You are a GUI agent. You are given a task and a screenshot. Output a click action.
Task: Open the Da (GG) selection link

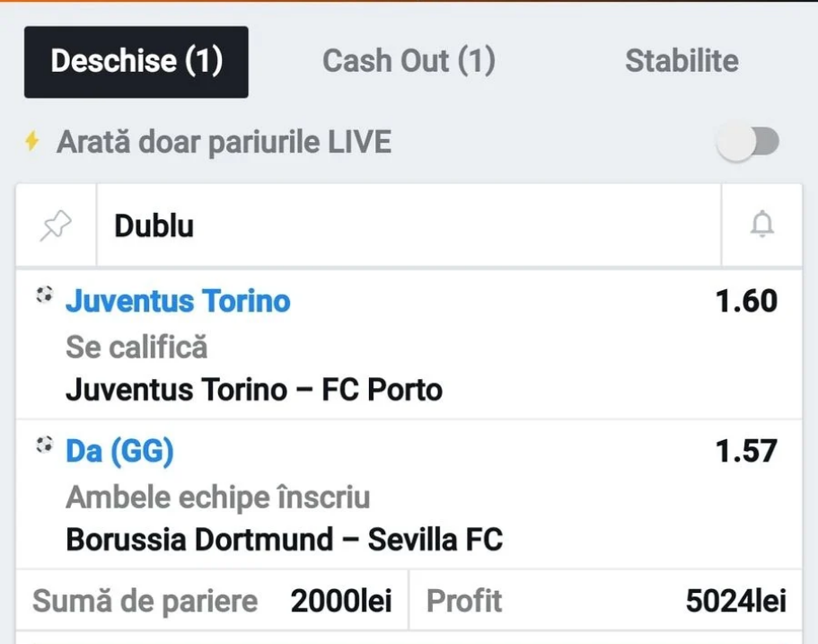[119, 451]
